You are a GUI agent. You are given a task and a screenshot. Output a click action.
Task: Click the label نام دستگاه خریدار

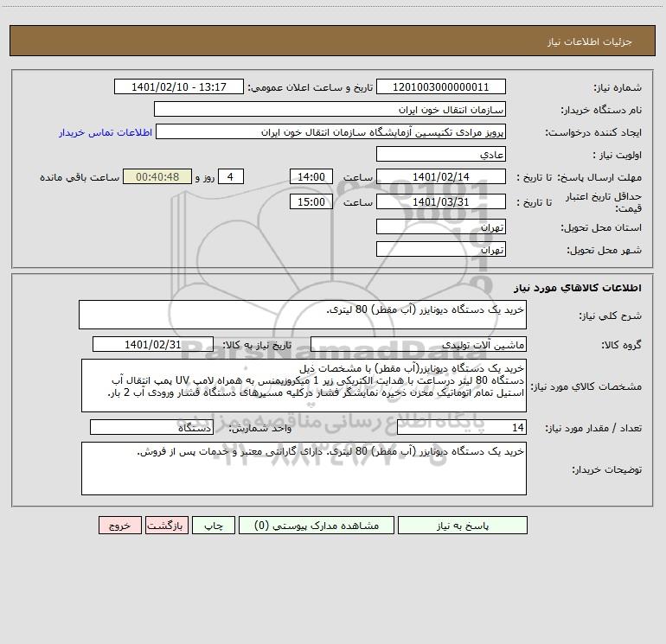[601, 110]
